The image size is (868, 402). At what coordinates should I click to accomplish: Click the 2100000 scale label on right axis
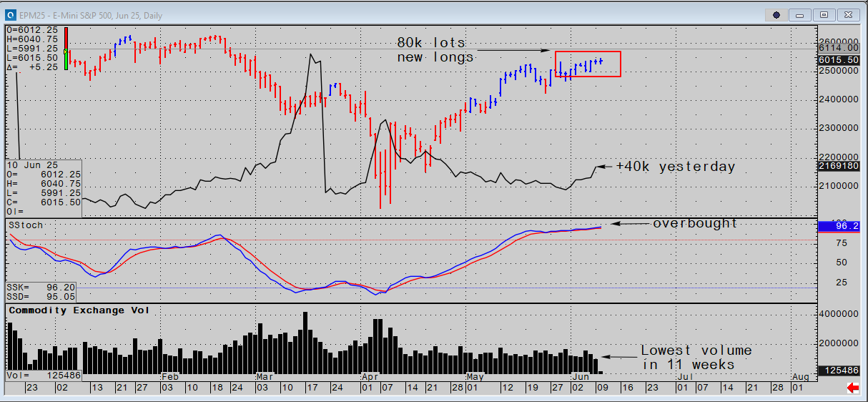point(838,185)
